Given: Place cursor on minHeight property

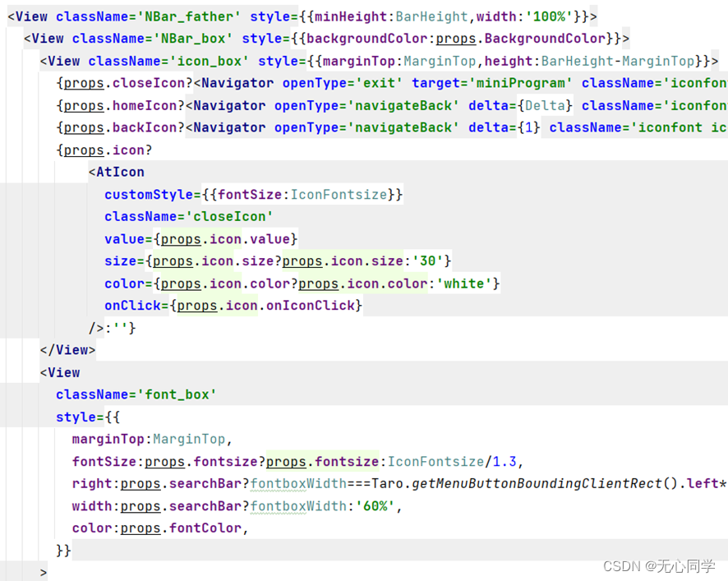Looking at the screenshot, I should [351, 16].
